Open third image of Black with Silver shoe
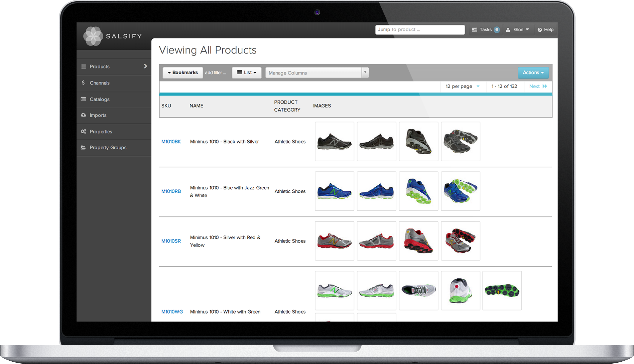 coord(419,142)
